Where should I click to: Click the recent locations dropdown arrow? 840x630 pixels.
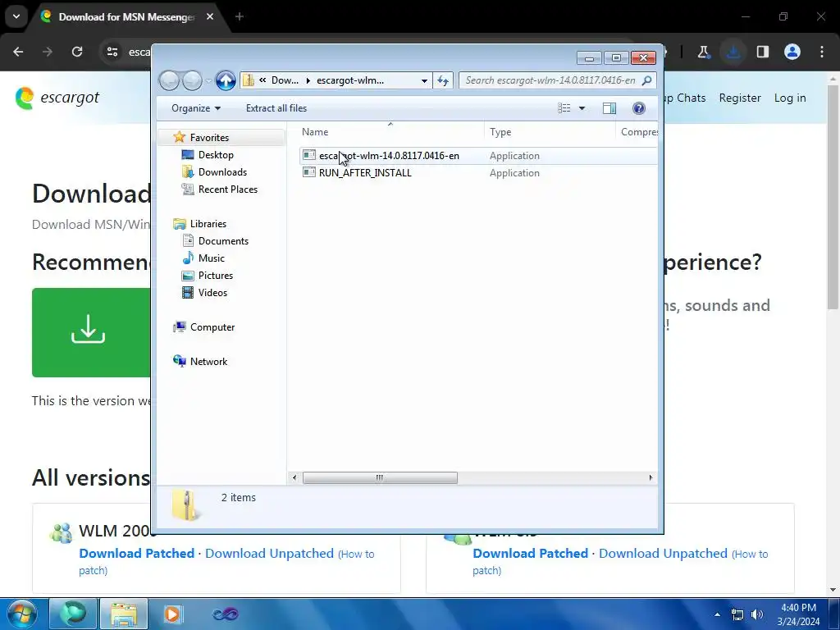208,81
